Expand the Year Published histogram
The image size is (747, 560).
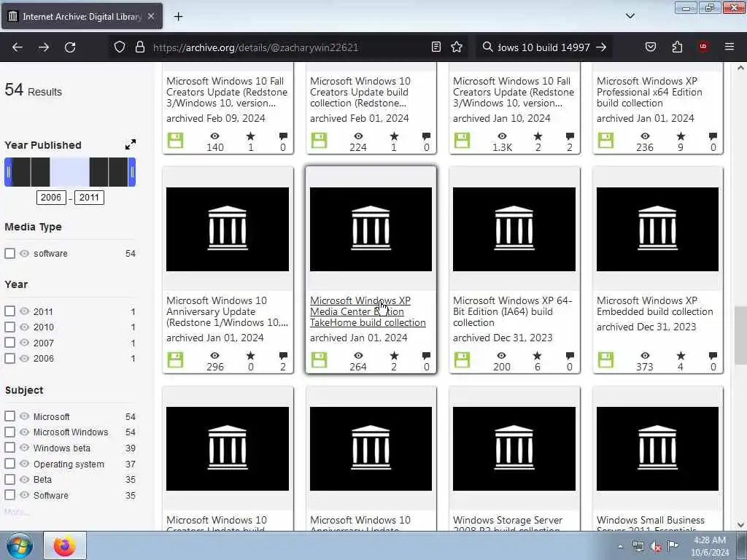coord(131,144)
